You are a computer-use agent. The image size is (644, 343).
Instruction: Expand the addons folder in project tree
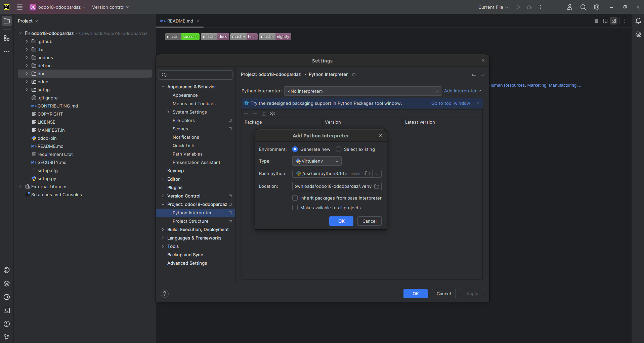(x=27, y=57)
